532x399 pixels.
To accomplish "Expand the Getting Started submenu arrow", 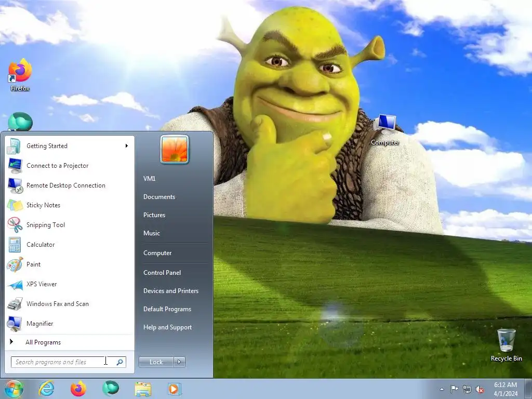I will (x=127, y=146).
